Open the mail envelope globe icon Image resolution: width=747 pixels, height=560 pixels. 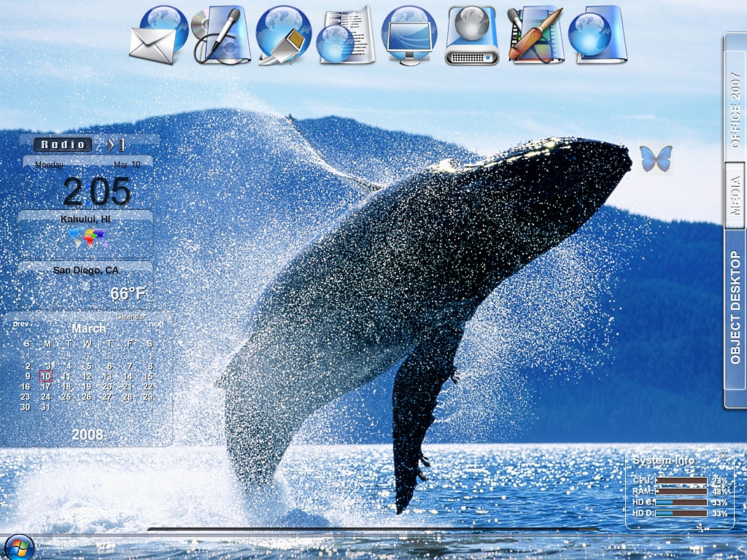coord(158,36)
